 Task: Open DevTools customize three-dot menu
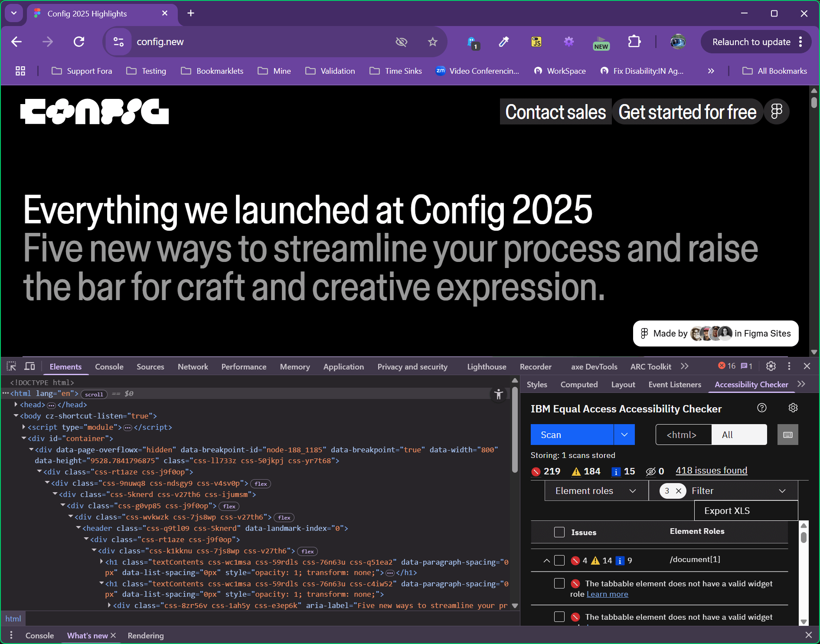(x=789, y=366)
